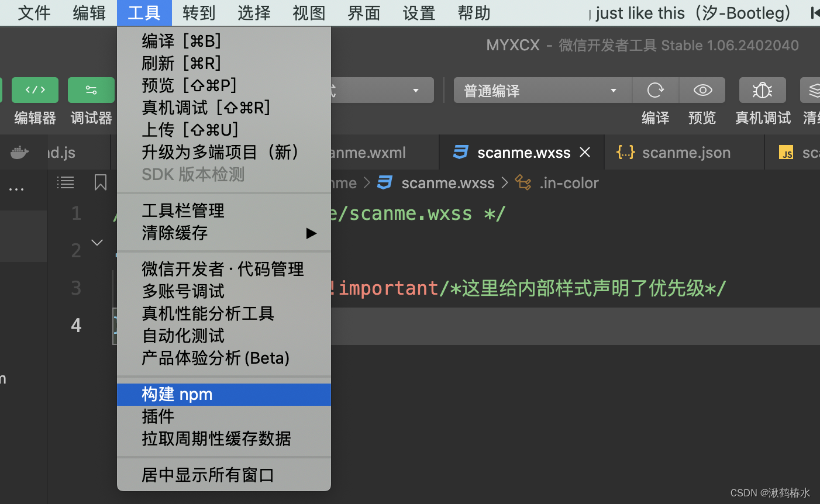Select 插件 menu item

pyautogui.click(x=224, y=417)
